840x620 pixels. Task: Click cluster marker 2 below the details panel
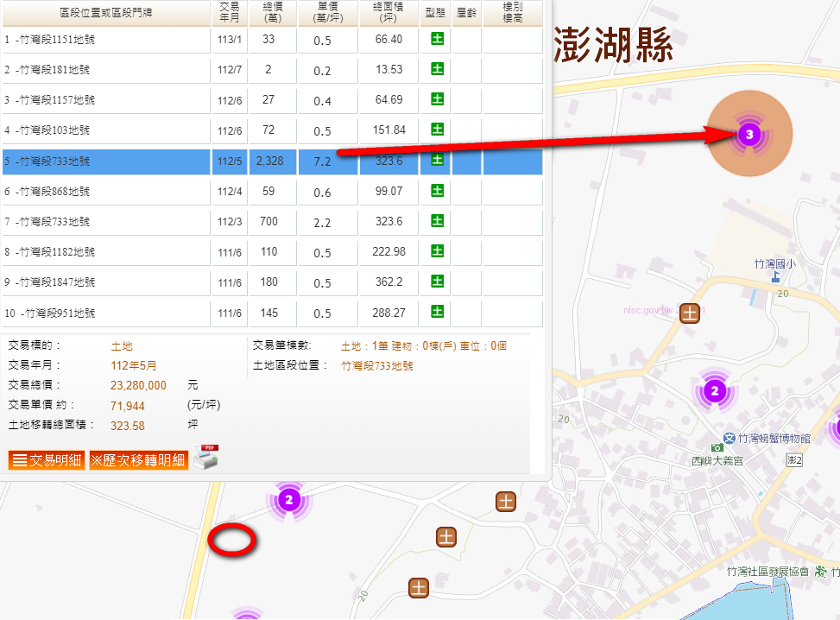coord(289,499)
